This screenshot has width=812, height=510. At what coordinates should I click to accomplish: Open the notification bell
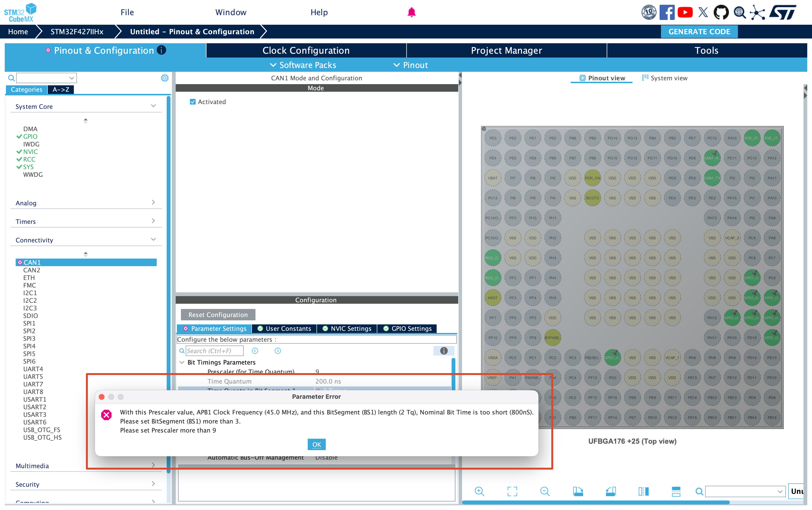pyautogui.click(x=411, y=13)
